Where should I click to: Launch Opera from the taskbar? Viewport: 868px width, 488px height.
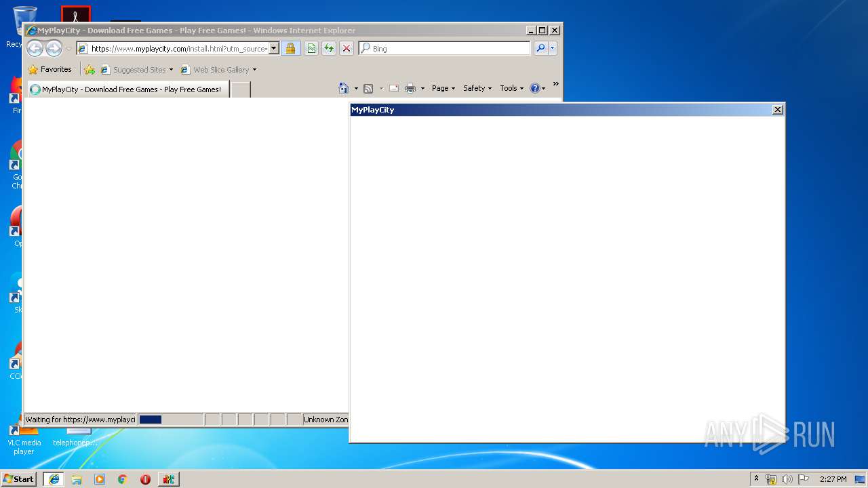tap(145, 479)
